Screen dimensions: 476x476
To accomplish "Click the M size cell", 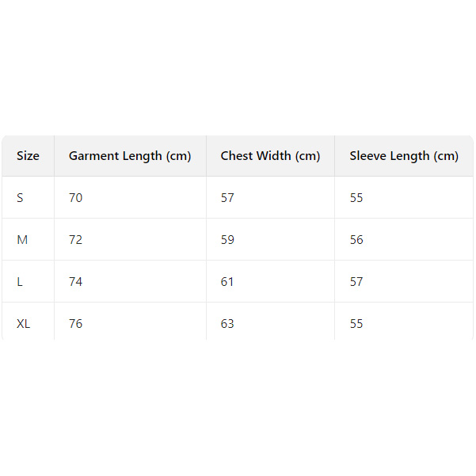I will (x=22, y=240).
